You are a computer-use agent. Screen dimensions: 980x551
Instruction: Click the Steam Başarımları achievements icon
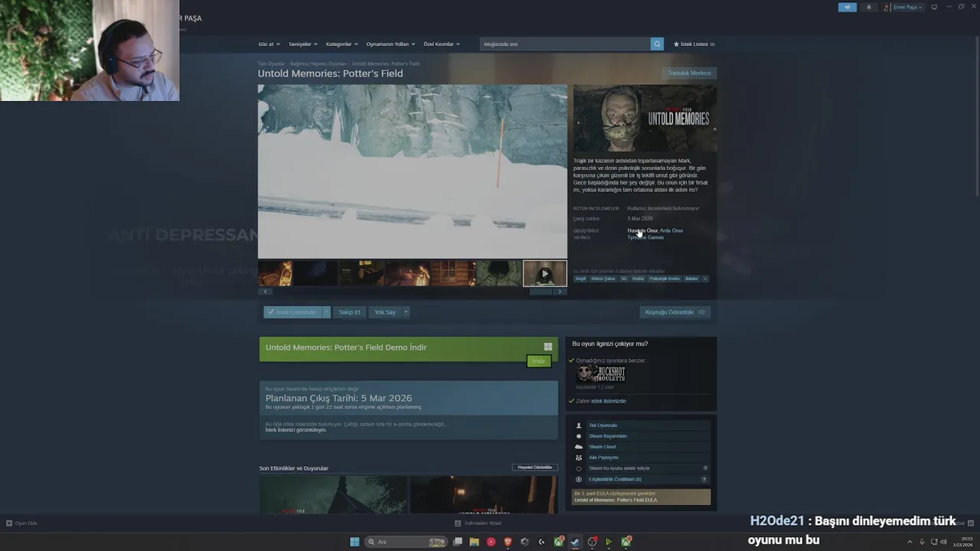pos(579,436)
